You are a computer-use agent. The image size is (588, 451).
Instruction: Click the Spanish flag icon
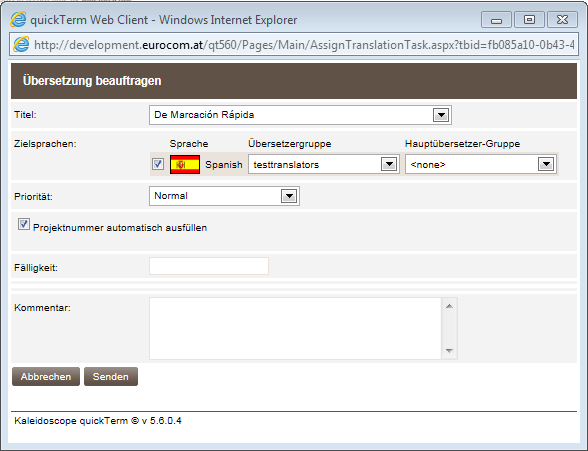[x=184, y=164]
